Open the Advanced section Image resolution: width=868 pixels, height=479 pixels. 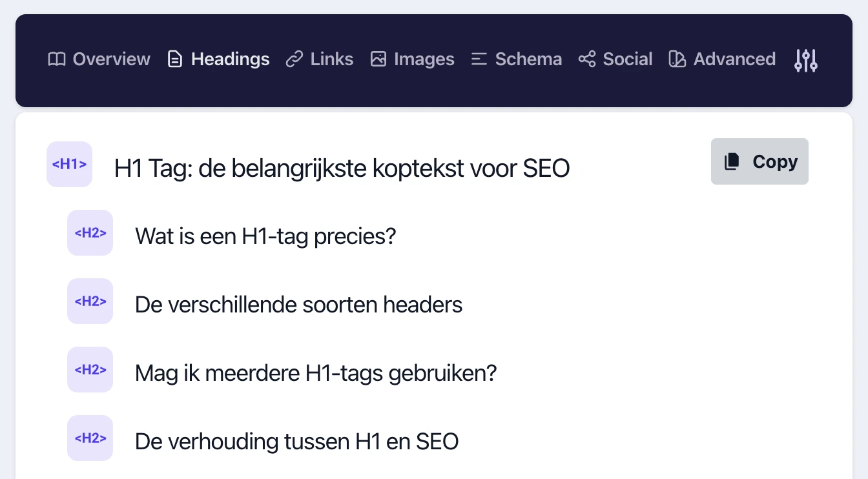[734, 59]
